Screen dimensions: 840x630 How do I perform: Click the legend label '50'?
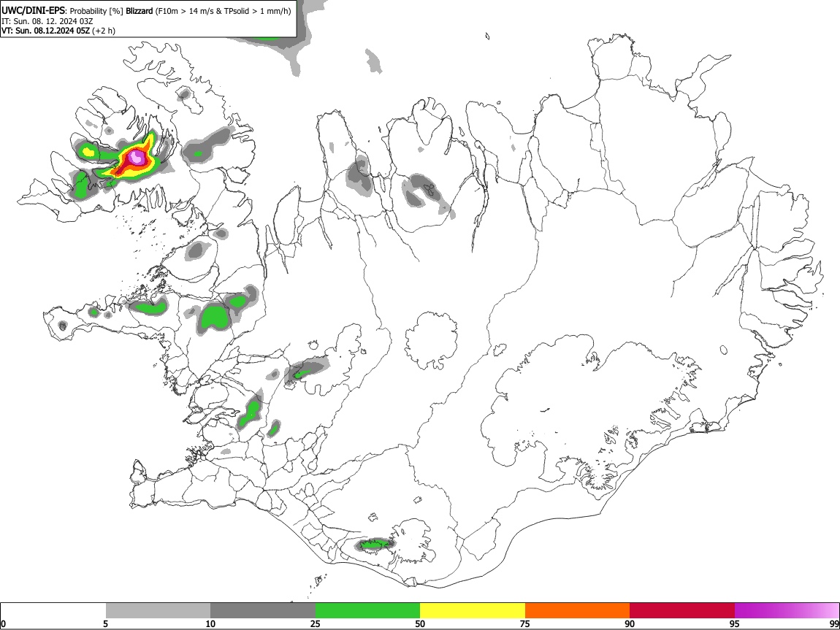pyautogui.click(x=420, y=623)
